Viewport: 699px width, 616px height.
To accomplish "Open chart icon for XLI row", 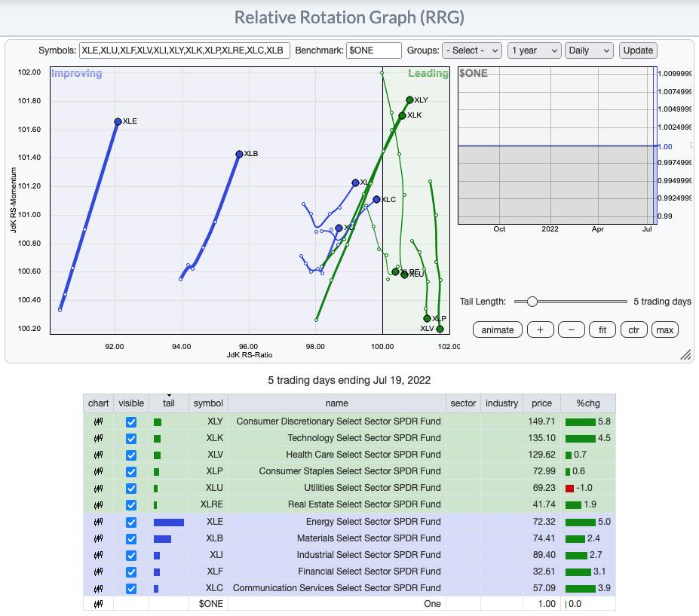I will pos(98,555).
